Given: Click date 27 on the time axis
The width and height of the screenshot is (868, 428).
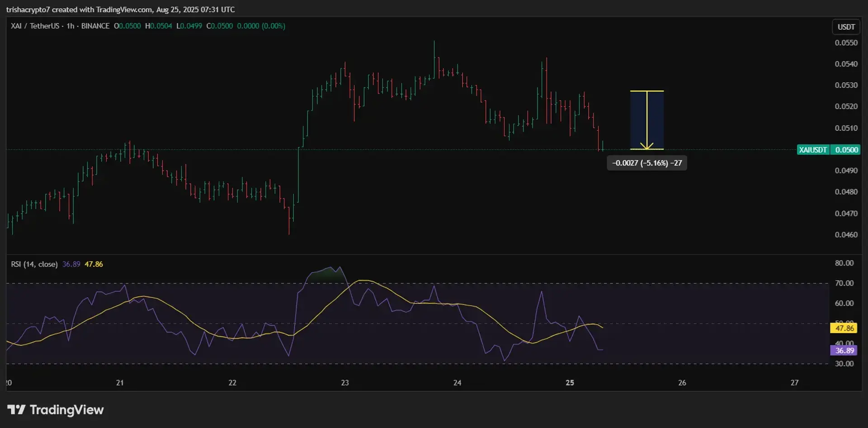Looking at the screenshot, I should [795, 383].
